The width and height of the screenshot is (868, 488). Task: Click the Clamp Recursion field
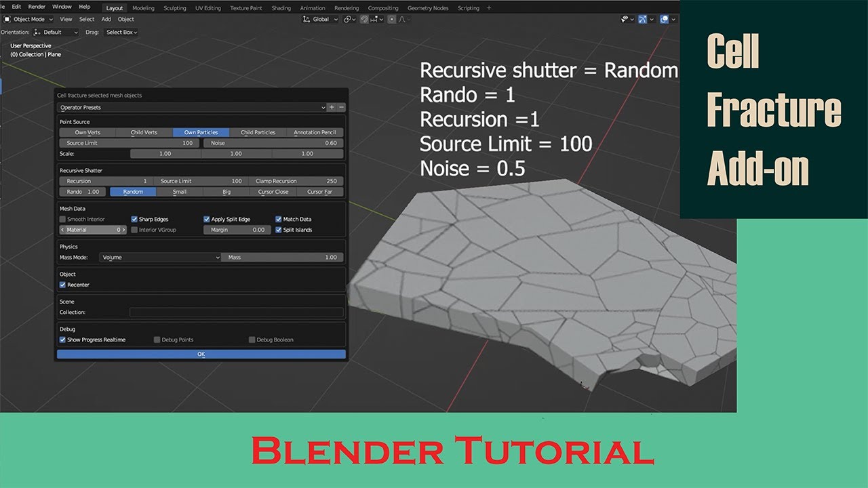click(x=296, y=181)
